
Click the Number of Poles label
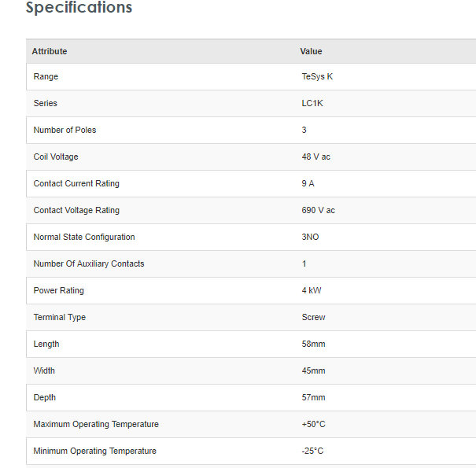[x=65, y=130]
